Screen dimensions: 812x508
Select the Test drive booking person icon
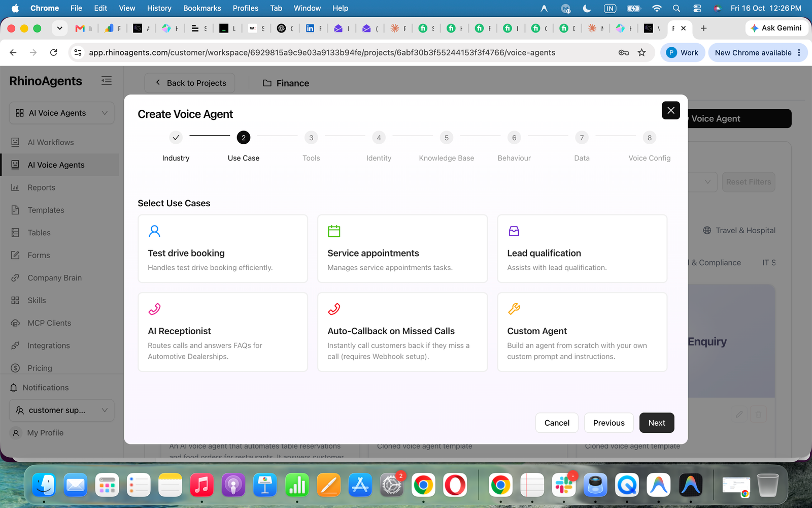(154, 231)
